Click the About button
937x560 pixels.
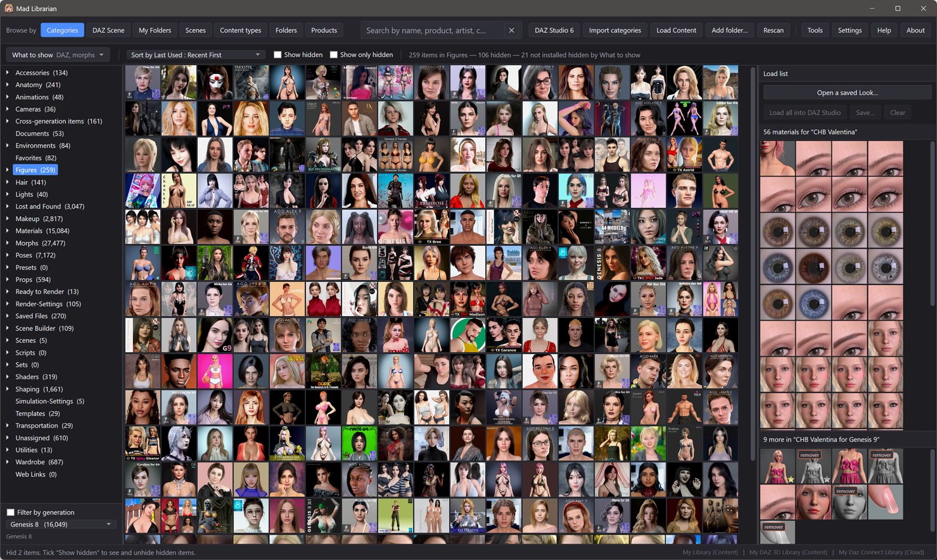click(x=915, y=30)
